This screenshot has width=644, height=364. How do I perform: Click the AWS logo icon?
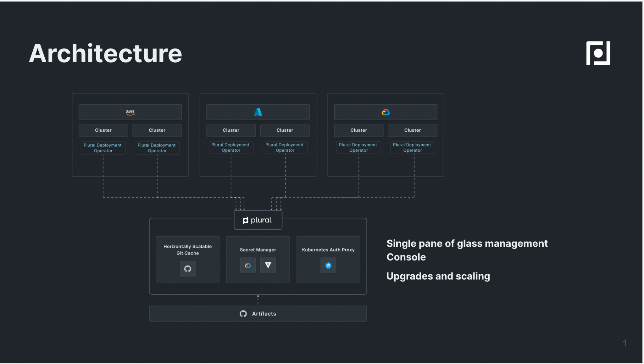point(130,112)
